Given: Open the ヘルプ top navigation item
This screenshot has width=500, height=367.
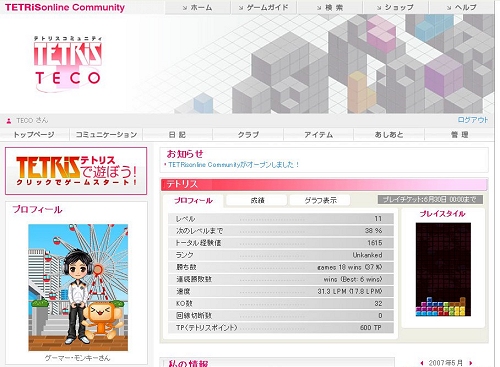Looking at the screenshot, I should pyautogui.click(x=462, y=7).
